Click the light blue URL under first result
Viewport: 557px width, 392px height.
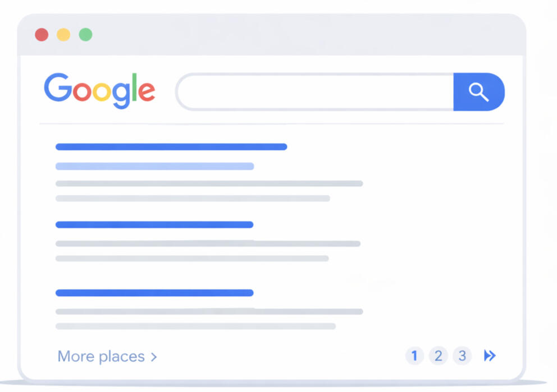pyautogui.click(x=154, y=166)
